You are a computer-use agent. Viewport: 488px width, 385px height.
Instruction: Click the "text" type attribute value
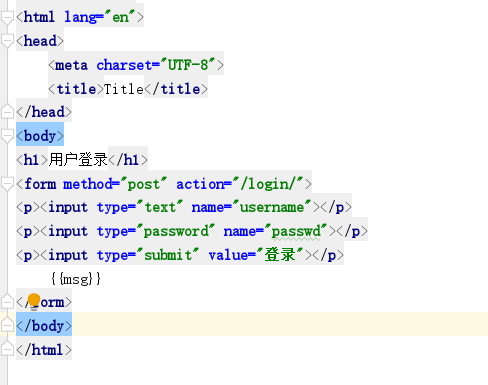(160, 207)
